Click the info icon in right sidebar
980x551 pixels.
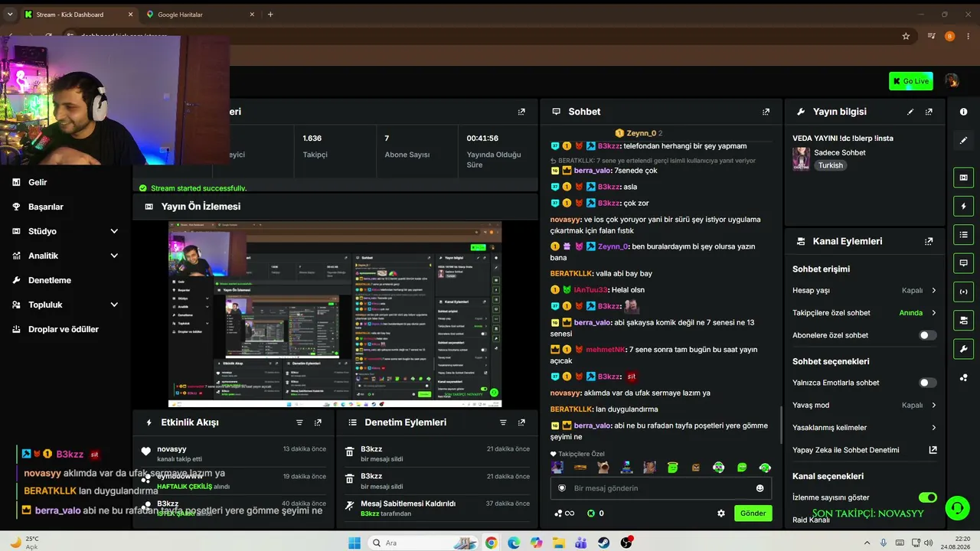tap(963, 112)
